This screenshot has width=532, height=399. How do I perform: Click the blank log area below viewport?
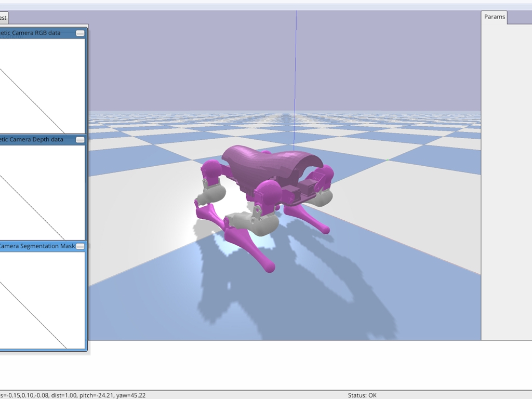[260, 364]
